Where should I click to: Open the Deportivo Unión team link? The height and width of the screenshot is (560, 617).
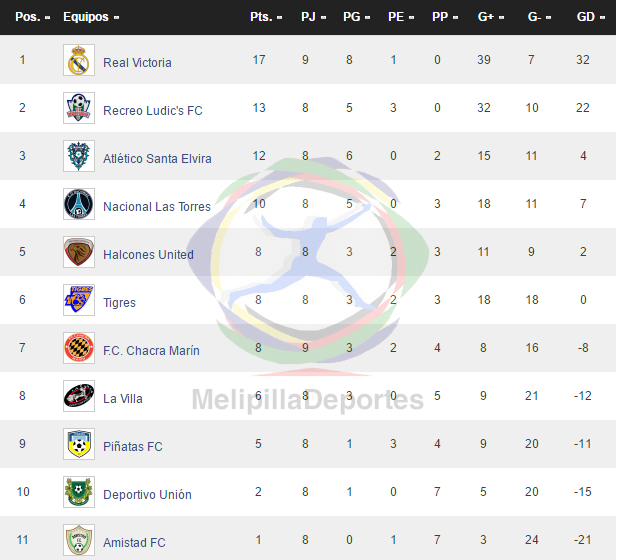click(x=147, y=495)
